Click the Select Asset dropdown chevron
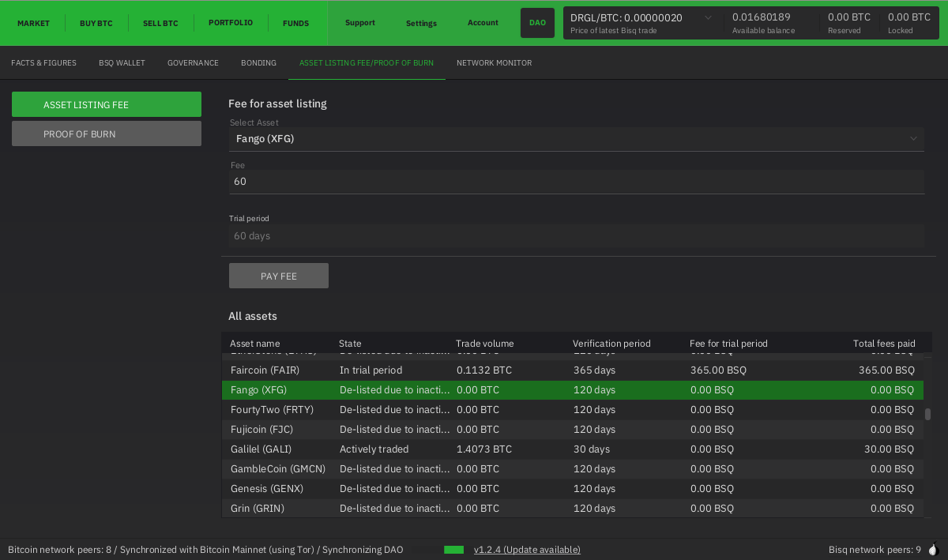 (x=913, y=139)
